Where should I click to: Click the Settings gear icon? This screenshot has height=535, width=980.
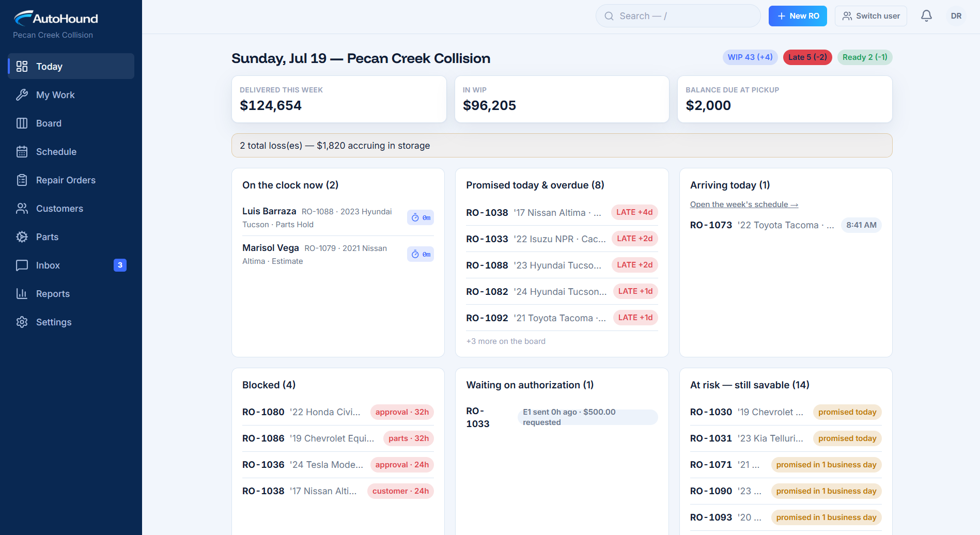click(22, 322)
